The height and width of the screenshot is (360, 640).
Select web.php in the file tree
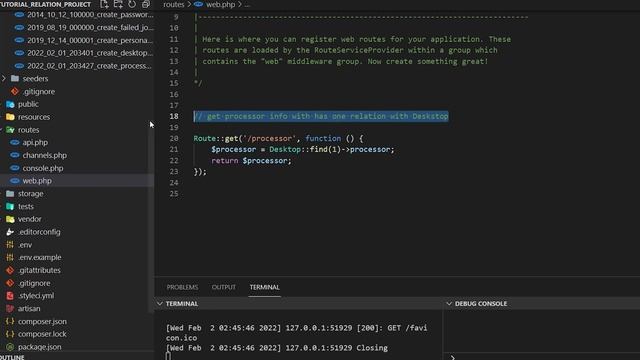point(37,181)
